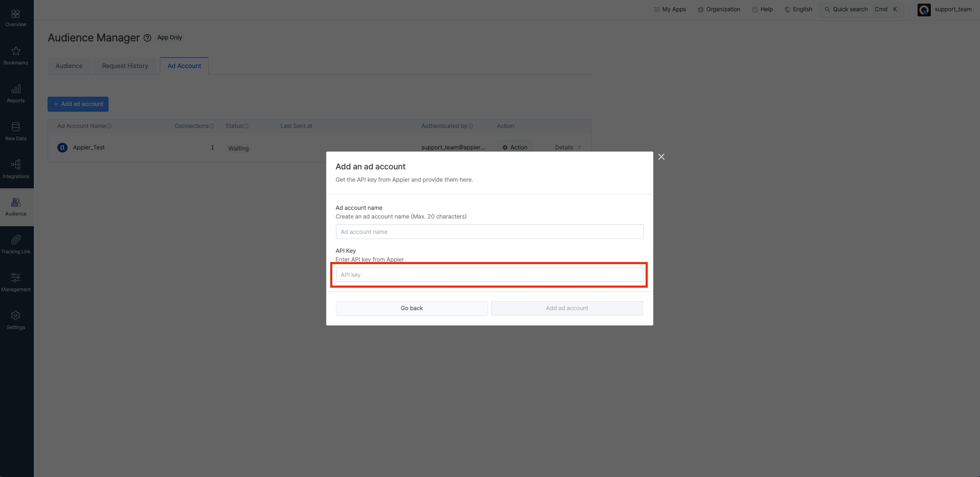Open the support_team user menu

tap(945, 9)
